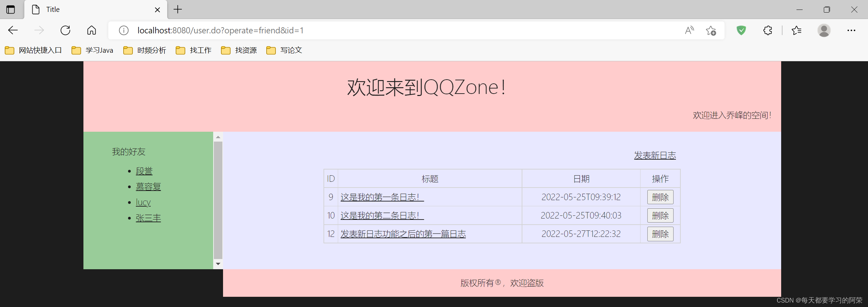Open 时频分析 bookmark folder

click(x=145, y=50)
